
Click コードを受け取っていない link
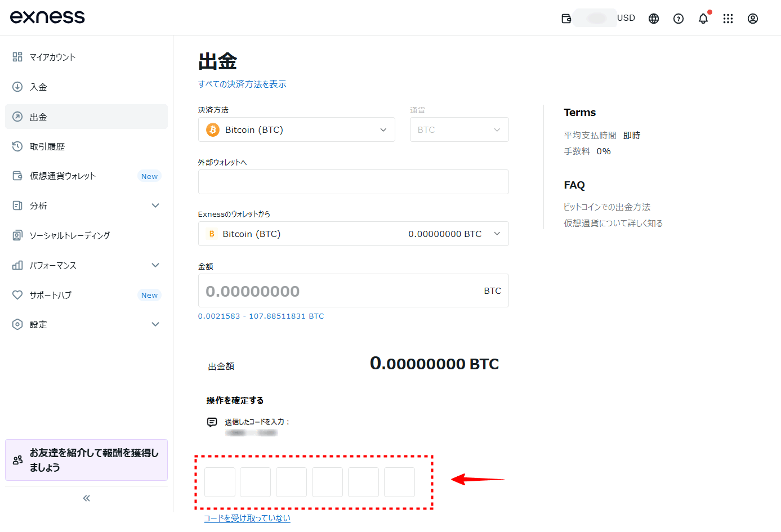(x=247, y=518)
